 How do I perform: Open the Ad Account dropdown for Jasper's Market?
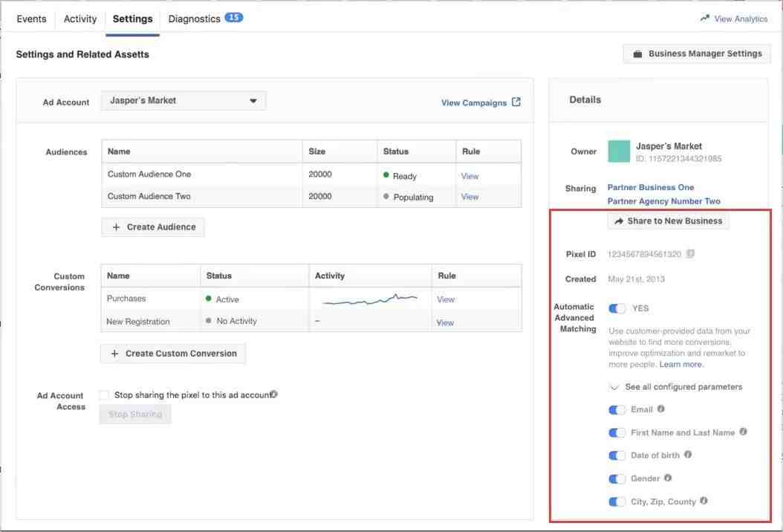(x=183, y=100)
